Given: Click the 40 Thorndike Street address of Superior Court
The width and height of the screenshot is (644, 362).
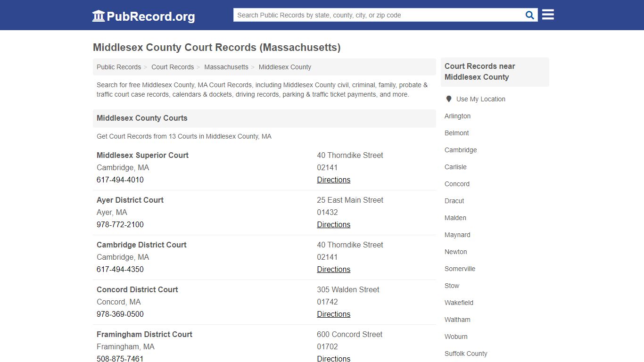Looking at the screenshot, I should click(x=350, y=155).
